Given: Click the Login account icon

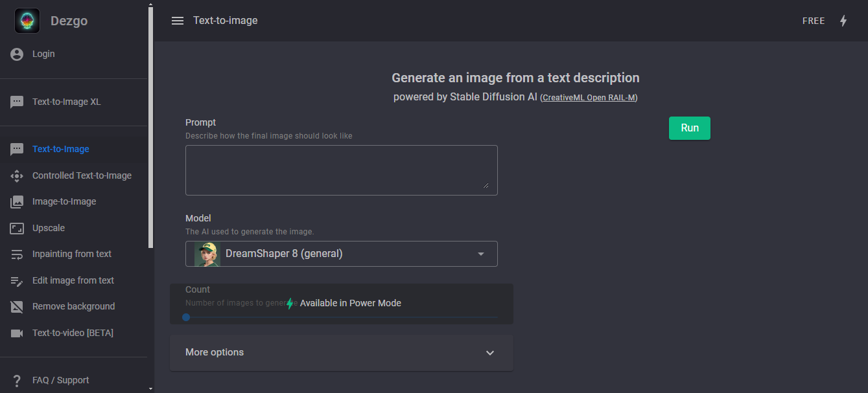Looking at the screenshot, I should click(17, 54).
